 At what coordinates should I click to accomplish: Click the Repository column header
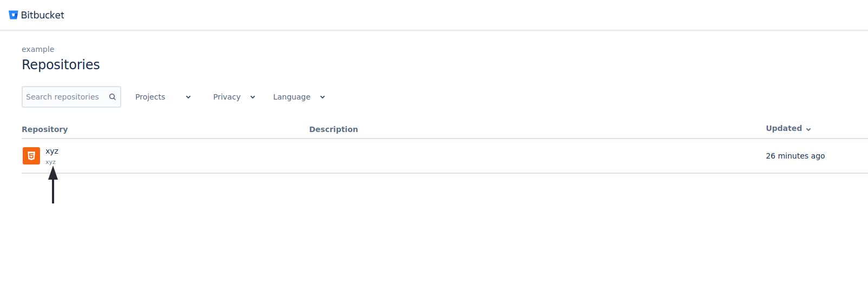coord(45,129)
